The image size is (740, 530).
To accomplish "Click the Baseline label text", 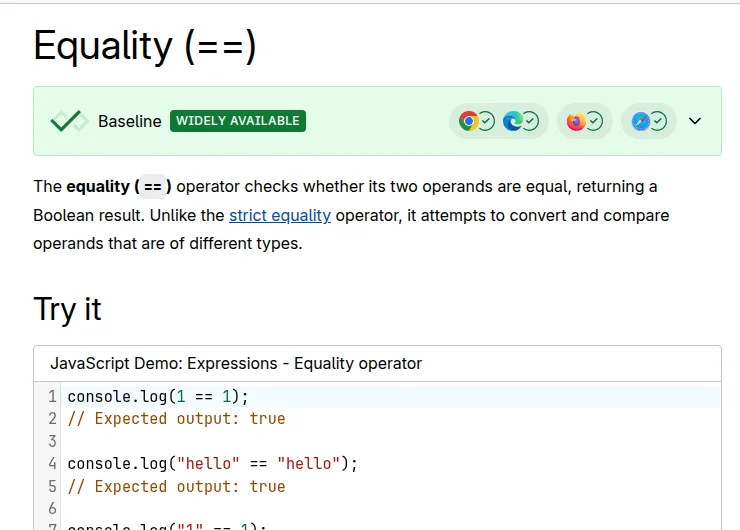I will coord(130,121).
